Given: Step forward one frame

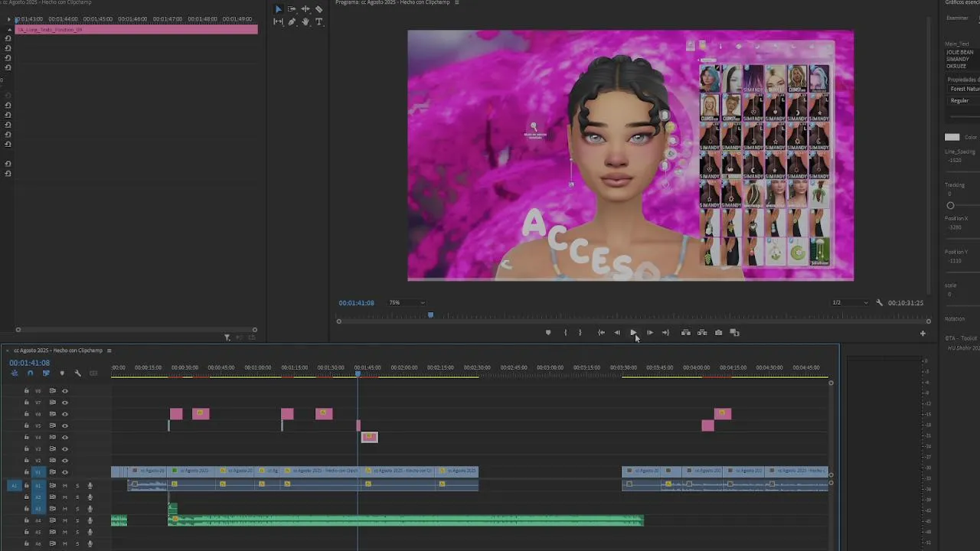Looking at the screenshot, I should 650,333.
